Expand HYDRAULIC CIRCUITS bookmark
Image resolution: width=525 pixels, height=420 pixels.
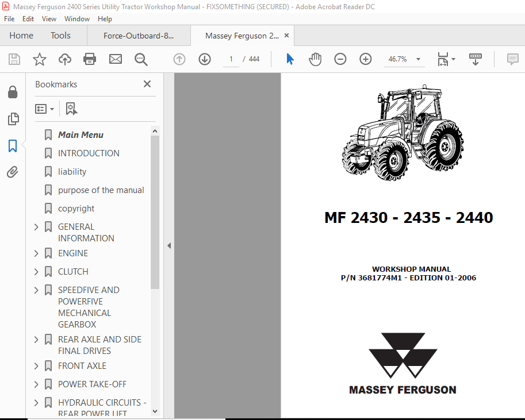[36, 403]
